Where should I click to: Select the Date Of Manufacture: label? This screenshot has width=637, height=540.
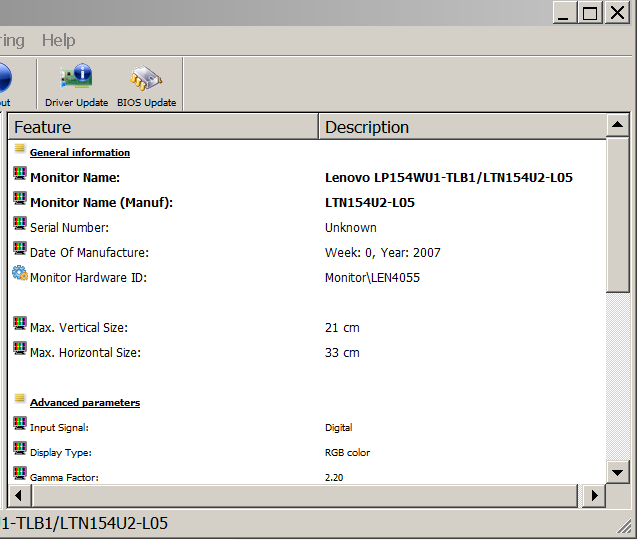pyautogui.click(x=89, y=253)
